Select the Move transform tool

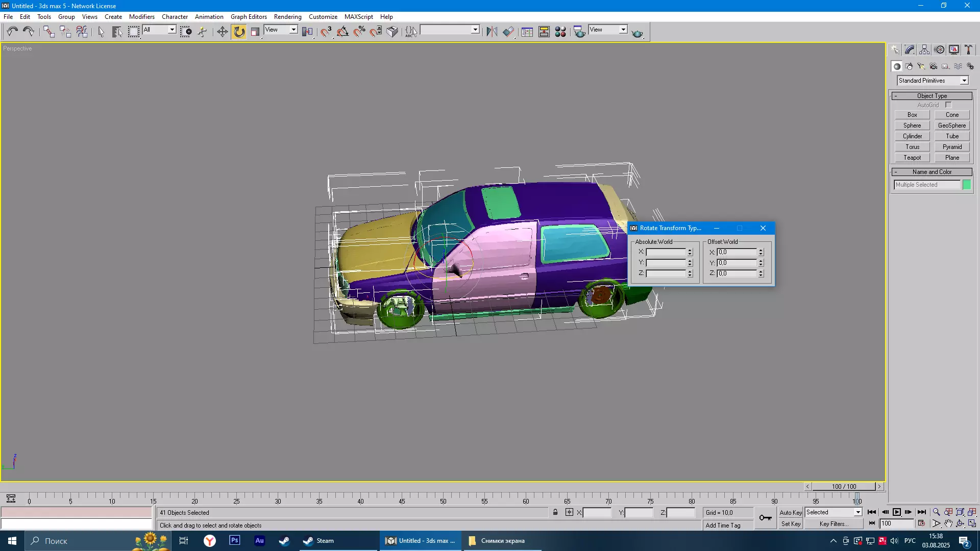click(222, 32)
